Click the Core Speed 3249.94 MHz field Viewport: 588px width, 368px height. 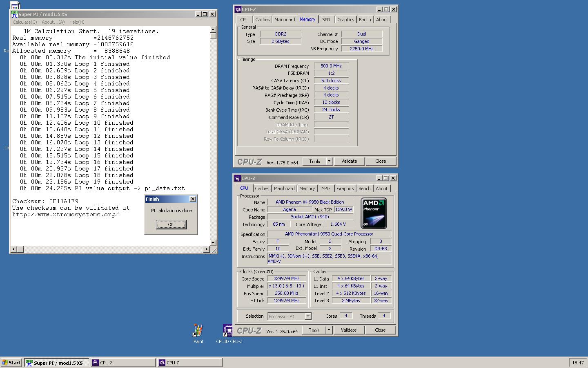click(287, 278)
